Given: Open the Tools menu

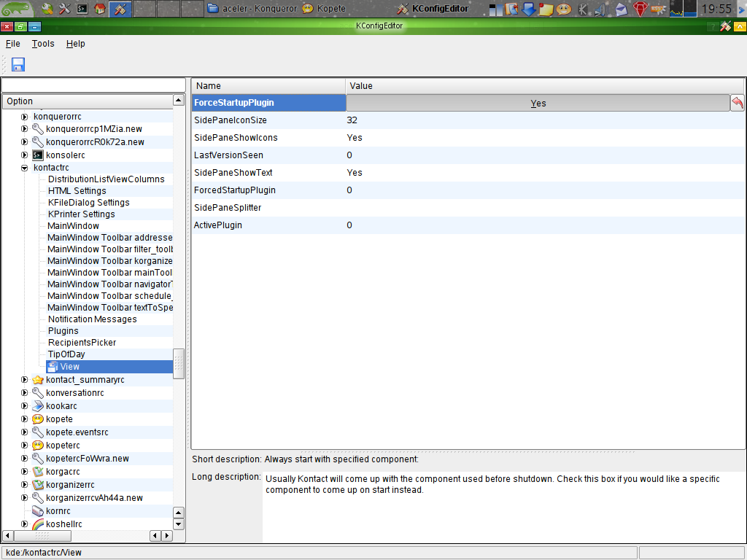Looking at the screenshot, I should point(43,44).
